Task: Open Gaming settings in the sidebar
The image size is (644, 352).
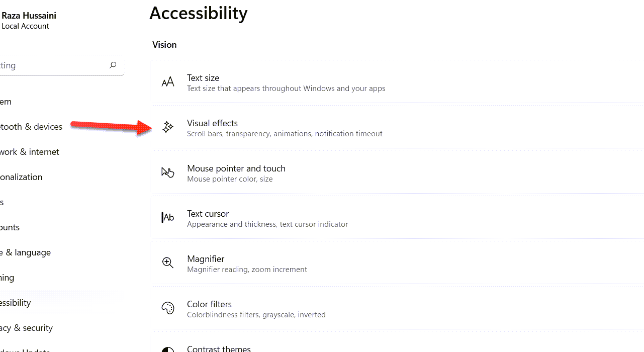Action: pos(8,278)
